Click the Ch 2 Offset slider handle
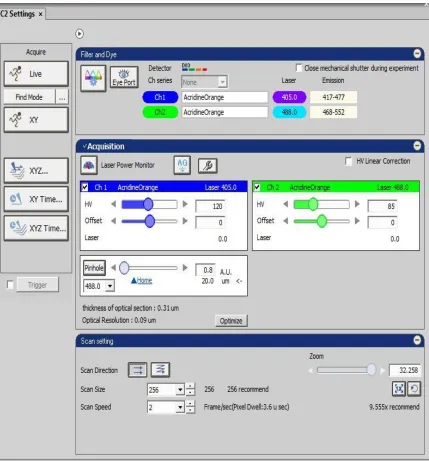Screen dimensions: 429x461 [322, 221]
